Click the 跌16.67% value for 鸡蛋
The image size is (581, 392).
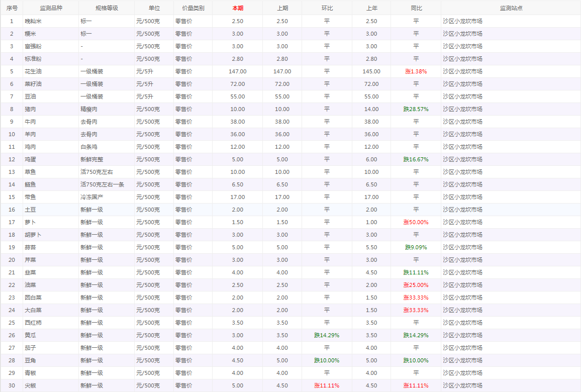coord(416,159)
